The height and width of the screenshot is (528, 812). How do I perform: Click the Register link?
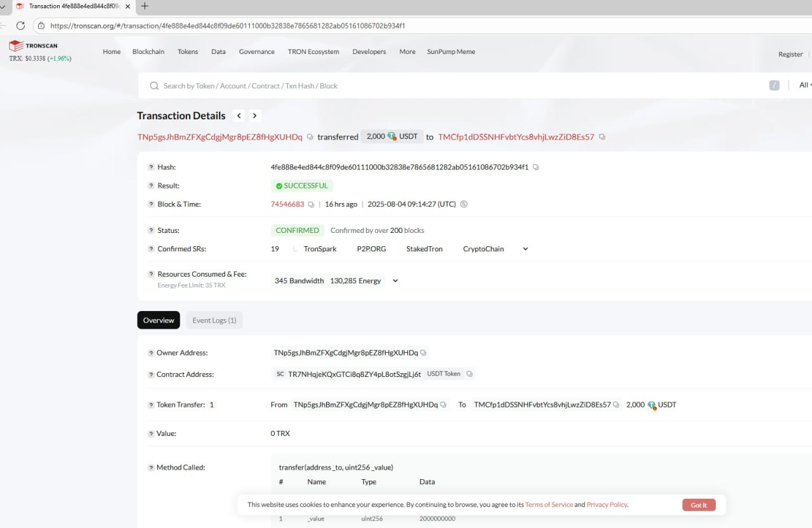click(790, 55)
